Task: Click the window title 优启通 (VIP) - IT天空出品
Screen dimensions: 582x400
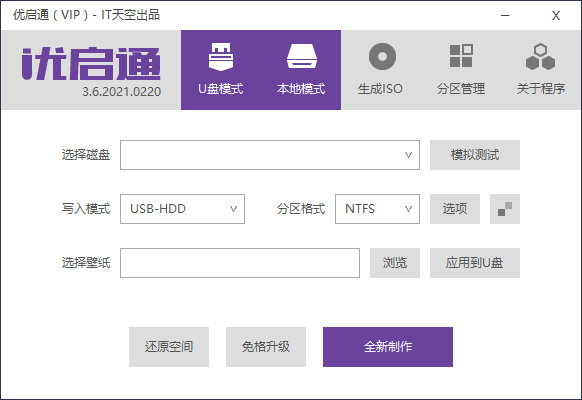Action: pyautogui.click(x=86, y=15)
